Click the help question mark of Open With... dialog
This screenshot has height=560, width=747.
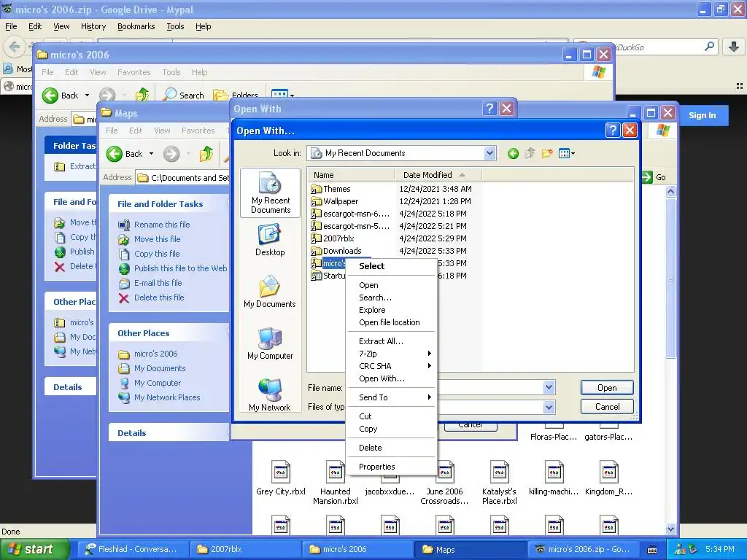[613, 130]
